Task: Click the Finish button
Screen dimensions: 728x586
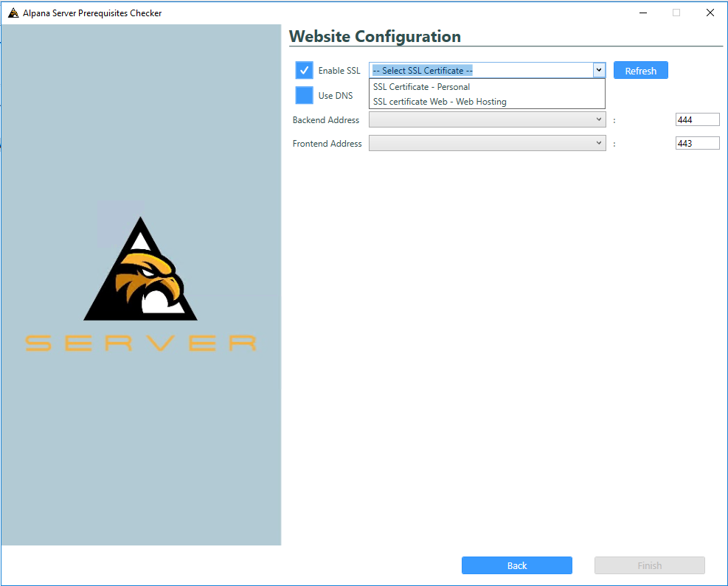Action: coord(650,565)
